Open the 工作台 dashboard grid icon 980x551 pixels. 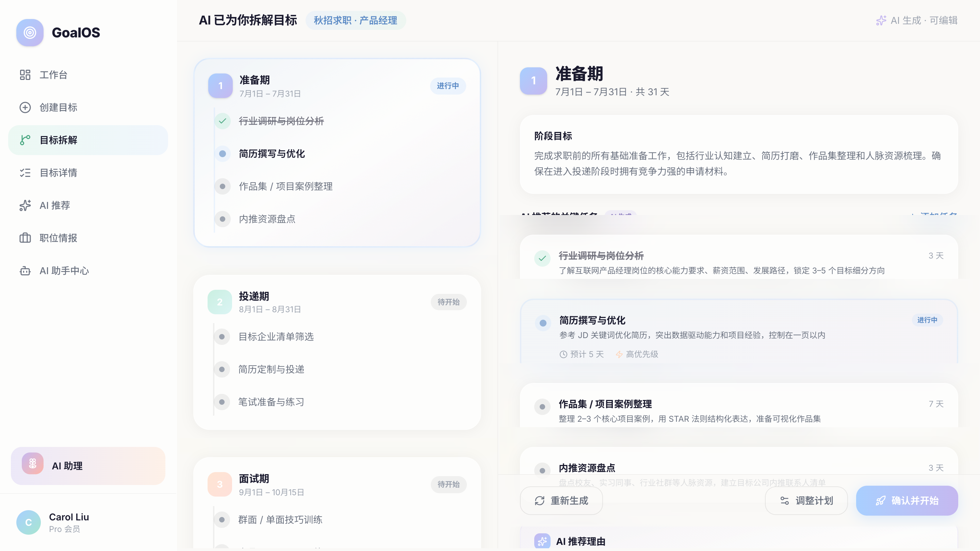click(x=25, y=75)
